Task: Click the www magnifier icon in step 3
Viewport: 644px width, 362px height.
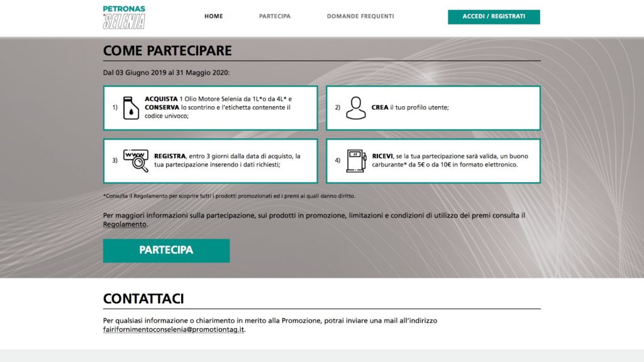Action: 136,161
